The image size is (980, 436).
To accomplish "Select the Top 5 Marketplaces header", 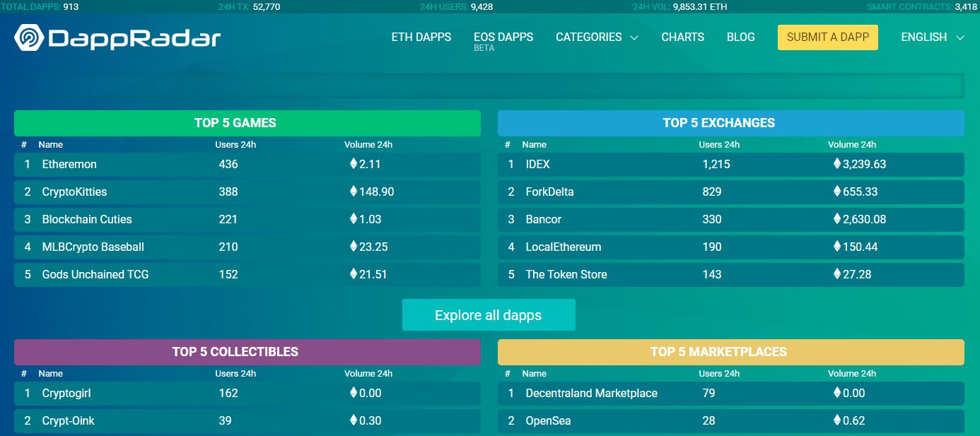I will click(x=730, y=352).
